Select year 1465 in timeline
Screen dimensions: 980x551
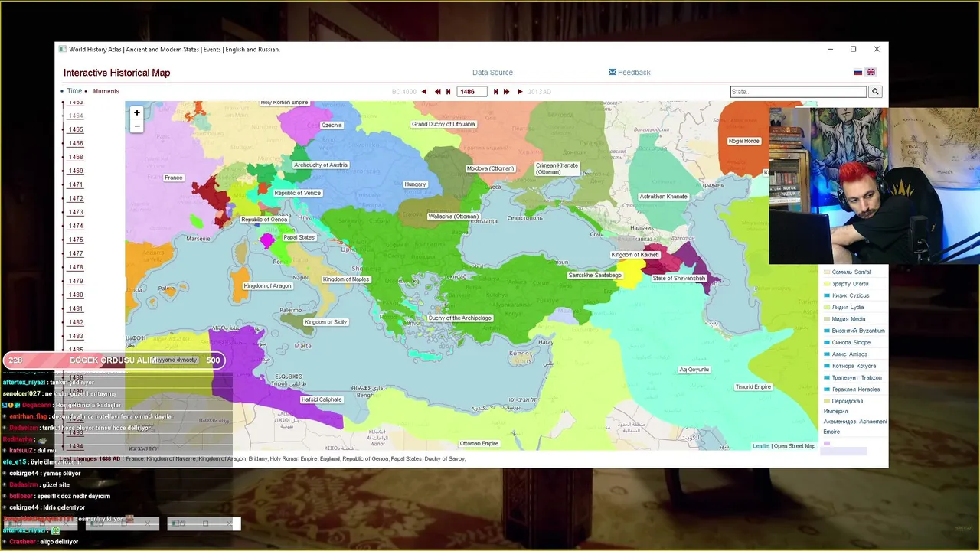tap(76, 130)
